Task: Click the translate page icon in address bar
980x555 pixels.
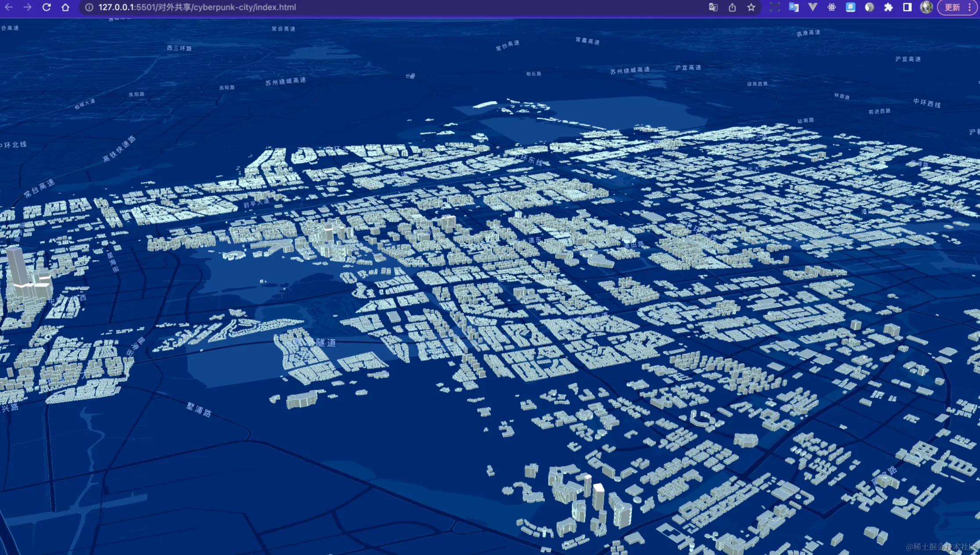Action: point(713,7)
